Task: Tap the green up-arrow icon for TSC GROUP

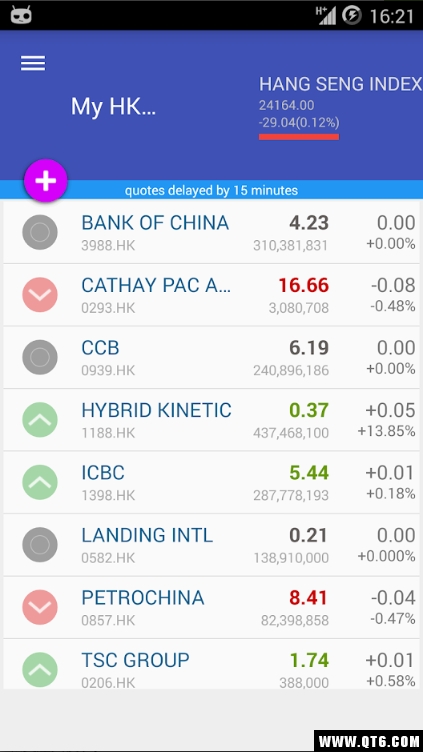Action: coord(40,670)
